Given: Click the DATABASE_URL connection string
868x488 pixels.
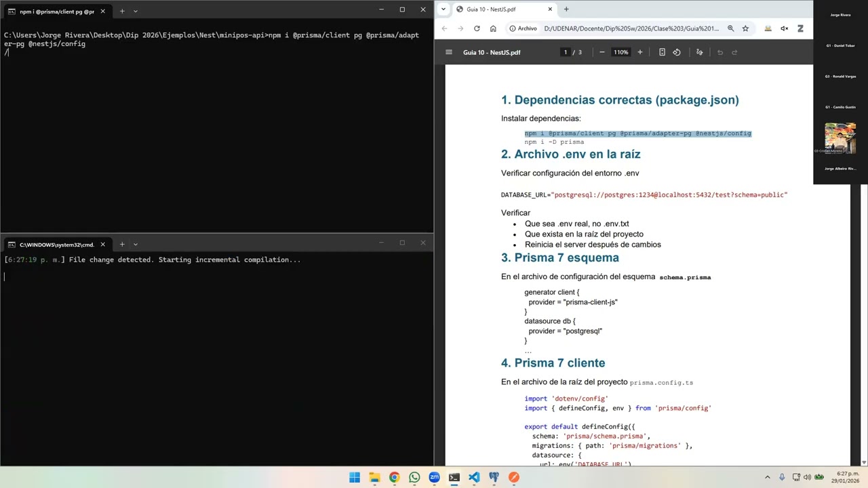Looking at the screenshot, I should [x=644, y=195].
